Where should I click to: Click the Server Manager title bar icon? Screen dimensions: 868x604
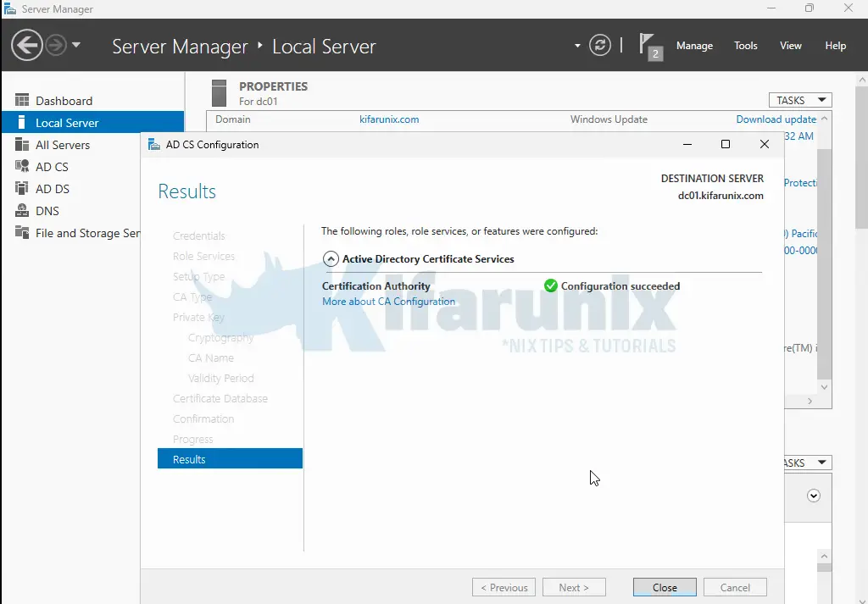pos(10,8)
